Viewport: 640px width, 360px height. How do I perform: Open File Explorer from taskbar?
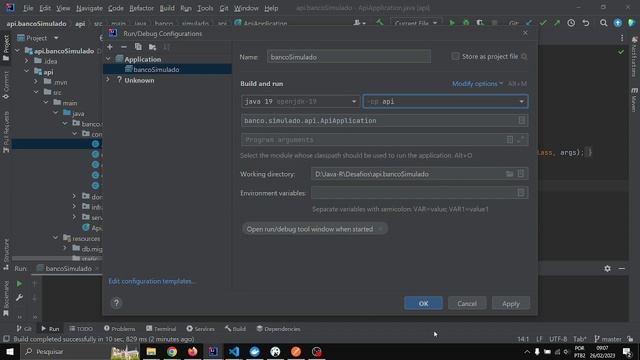[151, 351]
